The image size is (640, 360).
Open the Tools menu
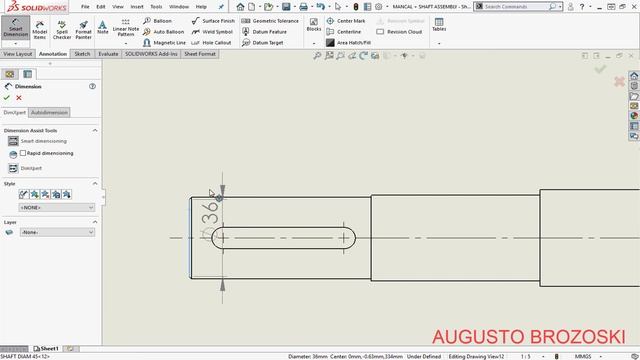pos(156,7)
